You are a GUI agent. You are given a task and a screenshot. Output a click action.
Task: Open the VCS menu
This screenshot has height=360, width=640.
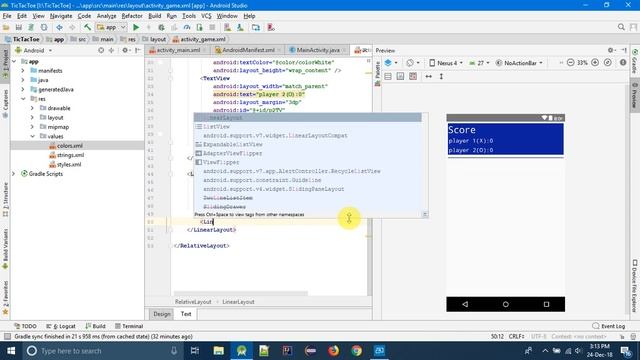206,16
